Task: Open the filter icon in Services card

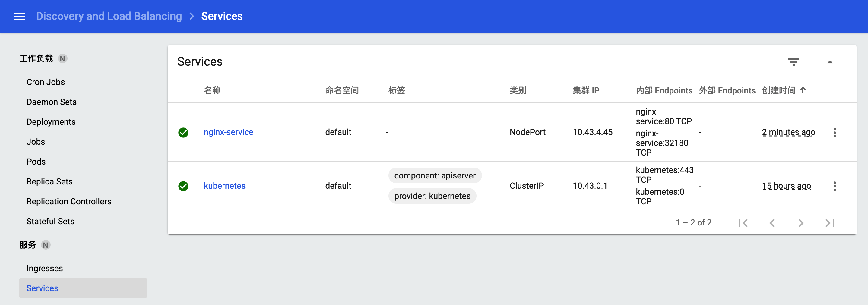Action: point(794,62)
